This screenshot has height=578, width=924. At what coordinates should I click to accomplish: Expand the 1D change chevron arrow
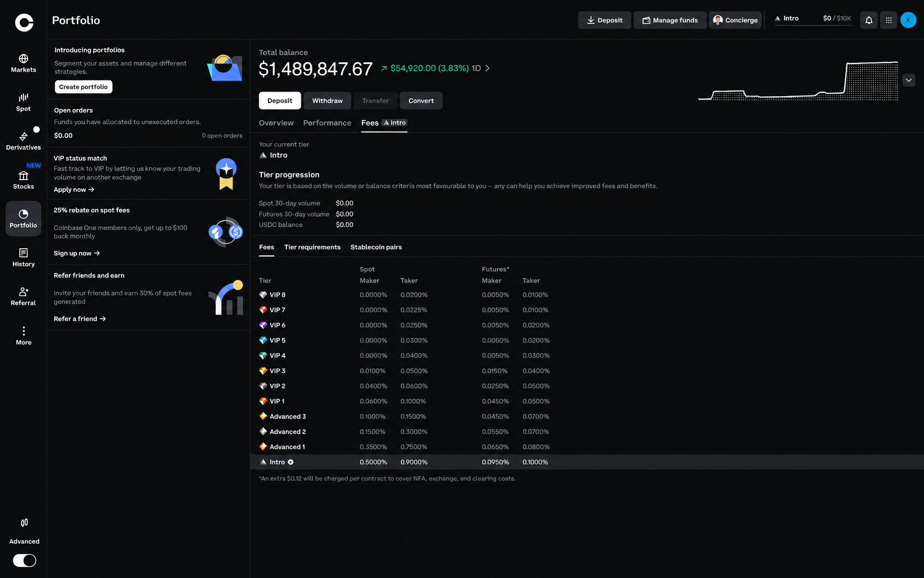(487, 68)
